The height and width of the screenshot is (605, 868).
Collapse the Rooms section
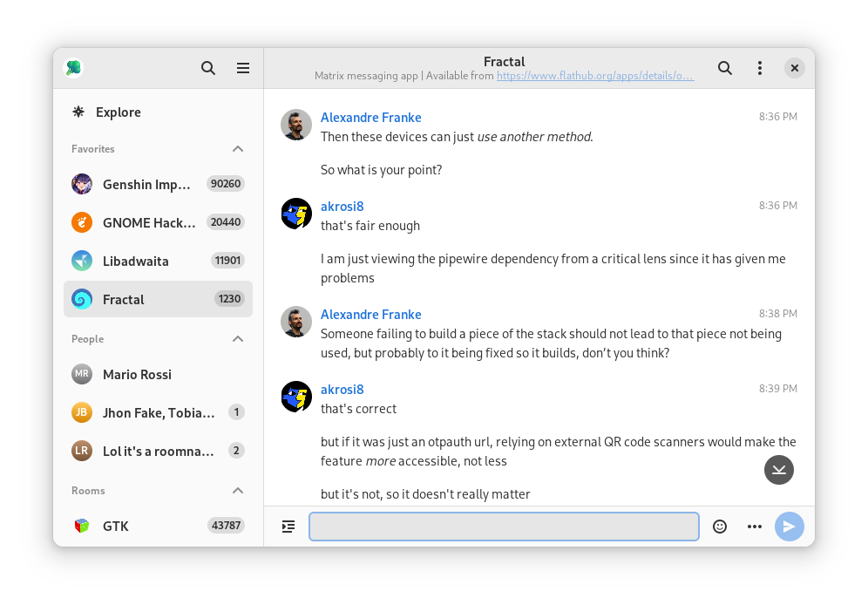click(x=238, y=491)
